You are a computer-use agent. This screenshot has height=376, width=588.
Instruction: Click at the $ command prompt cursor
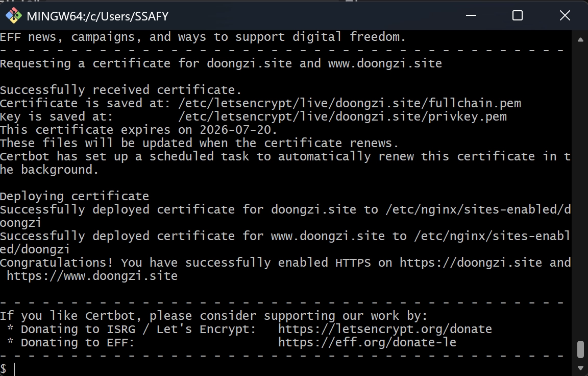15,369
